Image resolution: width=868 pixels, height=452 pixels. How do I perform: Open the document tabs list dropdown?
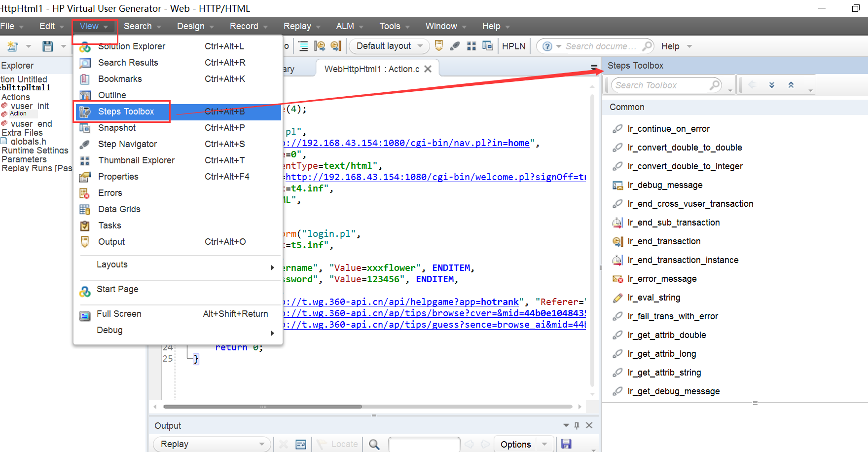(x=594, y=67)
